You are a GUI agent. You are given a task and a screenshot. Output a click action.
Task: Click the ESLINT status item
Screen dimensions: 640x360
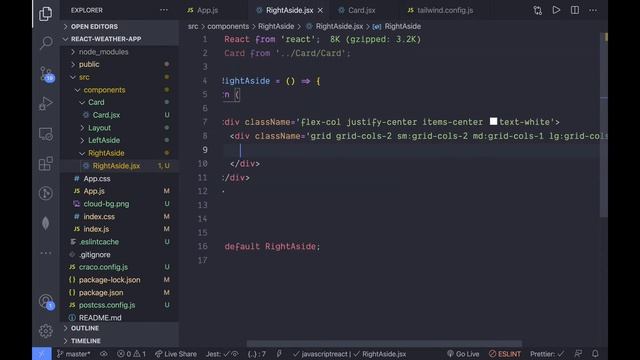point(504,354)
